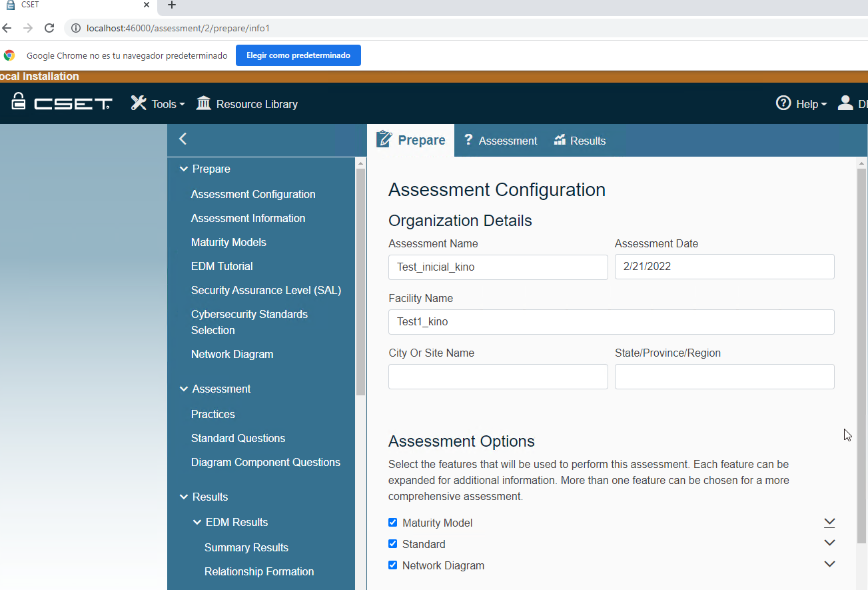The height and width of the screenshot is (590, 868).
Task: Click the Help question mark icon
Action: [x=783, y=103]
